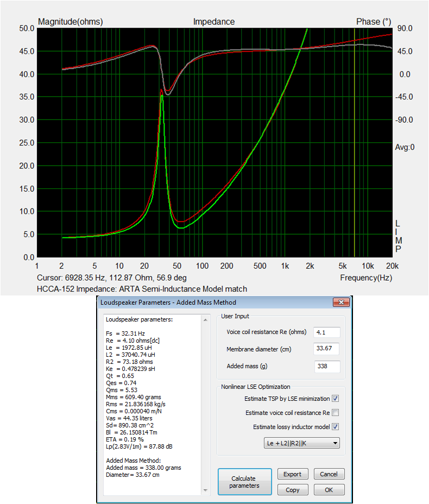Click the Magnitude(ohms) axis label
The height and width of the screenshot is (504, 429).
pyautogui.click(x=71, y=22)
